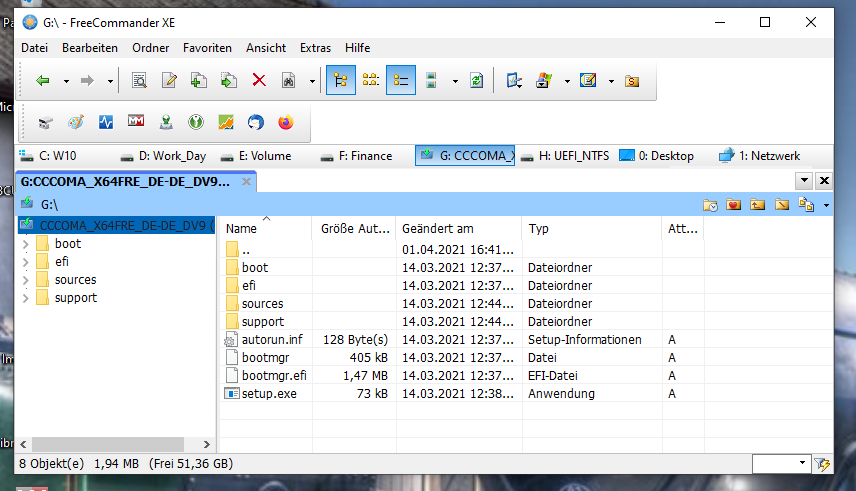
Task: Open the Datei menu
Action: click(x=34, y=48)
